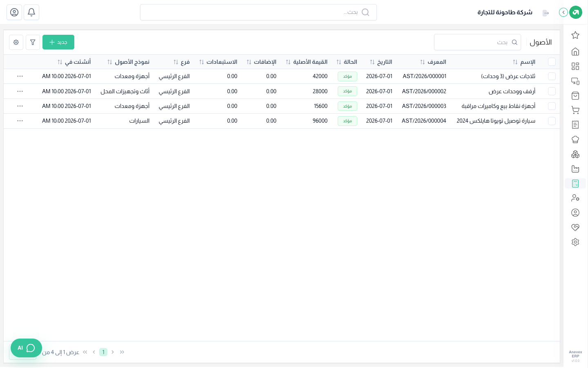Select checkbox for AST/2026/000004 row
This screenshot has width=588, height=368.
pyautogui.click(x=552, y=121)
